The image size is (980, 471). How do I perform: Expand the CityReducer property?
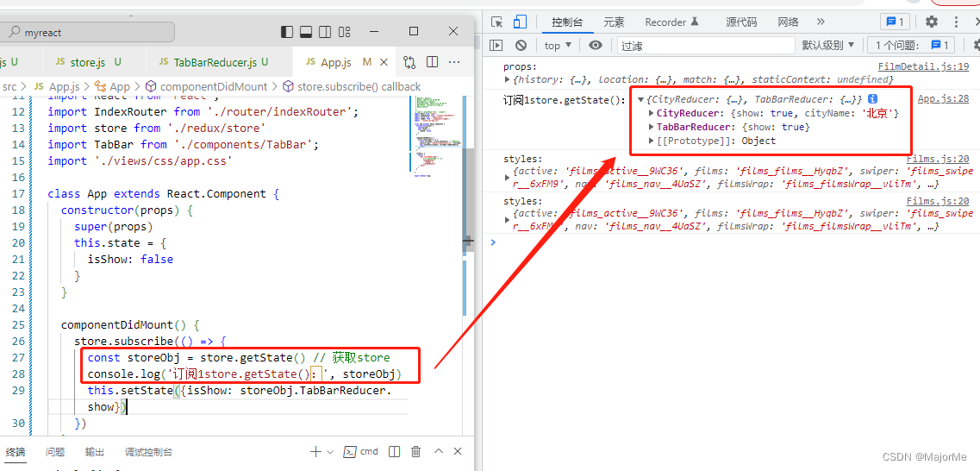tap(652, 113)
